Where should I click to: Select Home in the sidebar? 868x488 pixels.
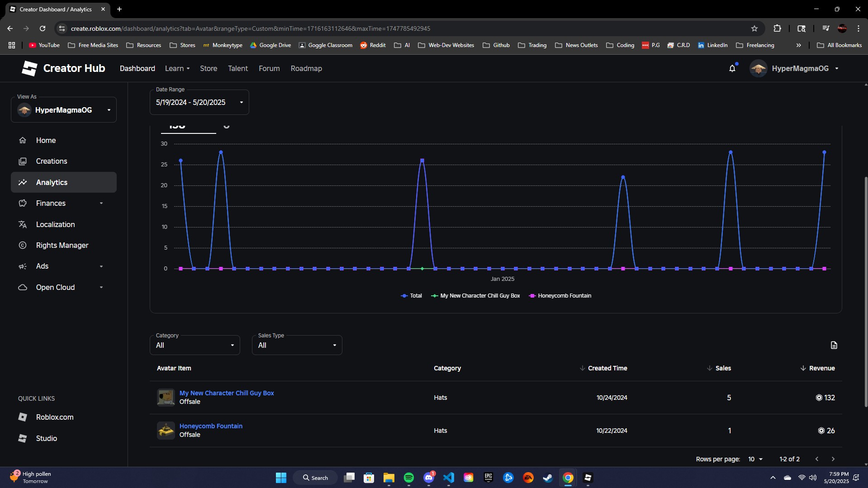(64, 140)
